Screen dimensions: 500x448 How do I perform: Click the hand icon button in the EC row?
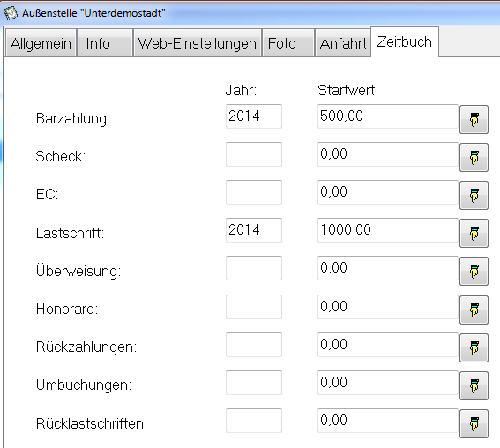[x=474, y=195]
